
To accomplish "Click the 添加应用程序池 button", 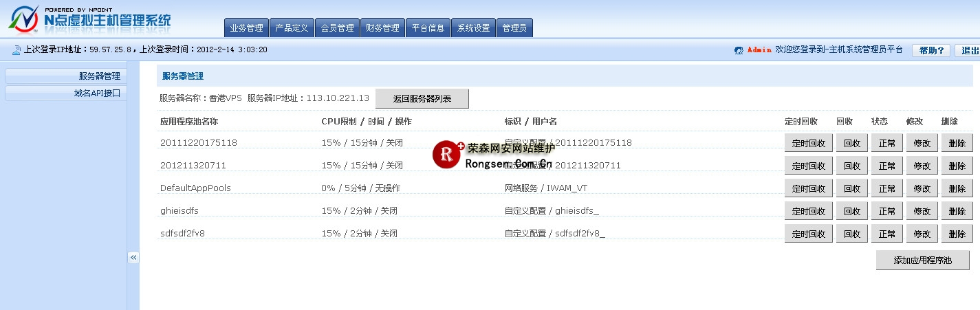I will click(922, 261).
